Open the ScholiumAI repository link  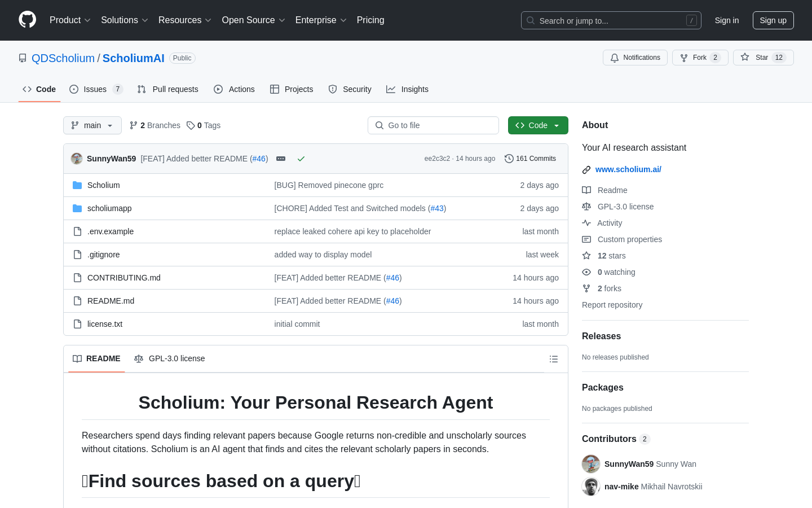click(x=134, y=58)
